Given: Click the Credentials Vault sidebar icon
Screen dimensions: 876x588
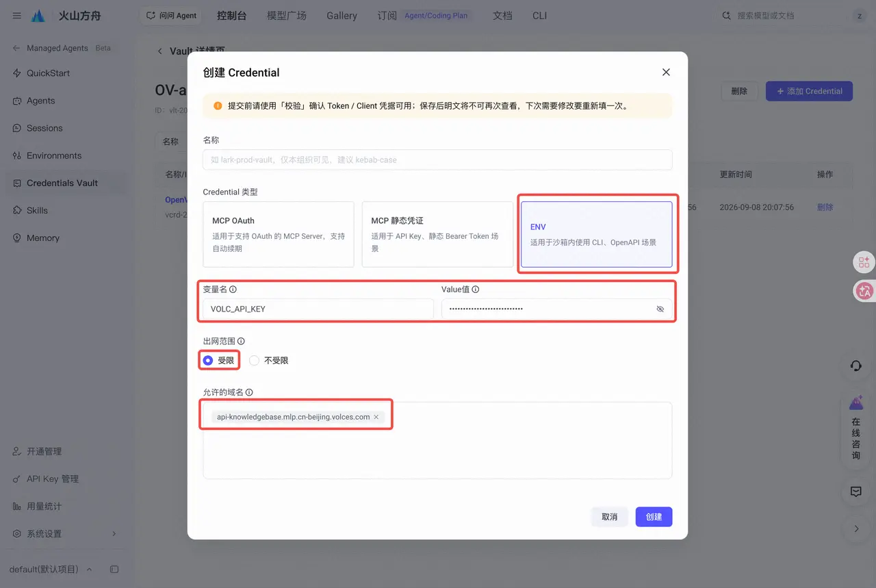Looking at the screenshot, I should [17, 183].
